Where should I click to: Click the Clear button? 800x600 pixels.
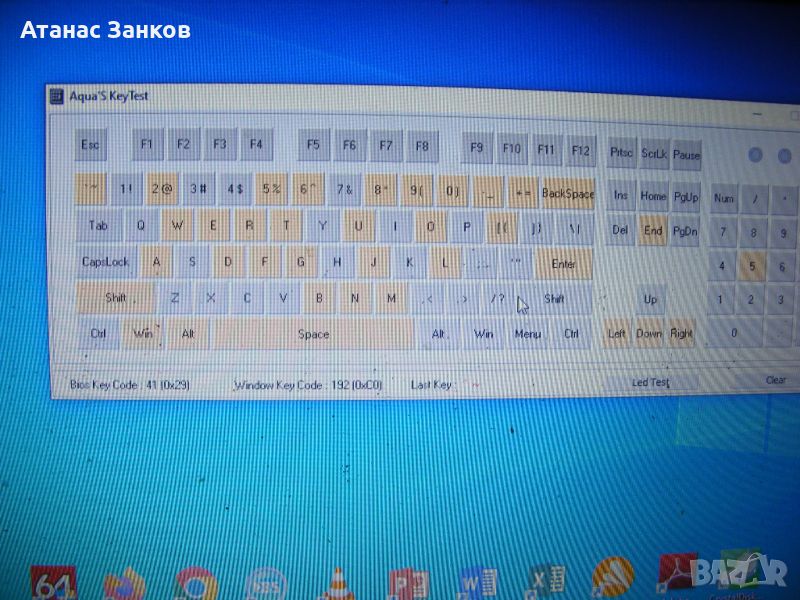click(x=776, y=380)
